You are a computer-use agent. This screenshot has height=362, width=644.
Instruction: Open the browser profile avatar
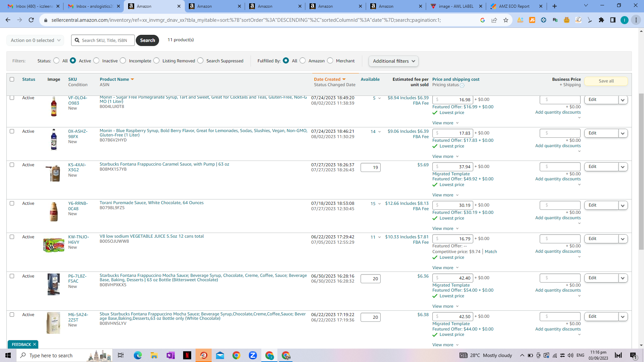tap(625, 20)
